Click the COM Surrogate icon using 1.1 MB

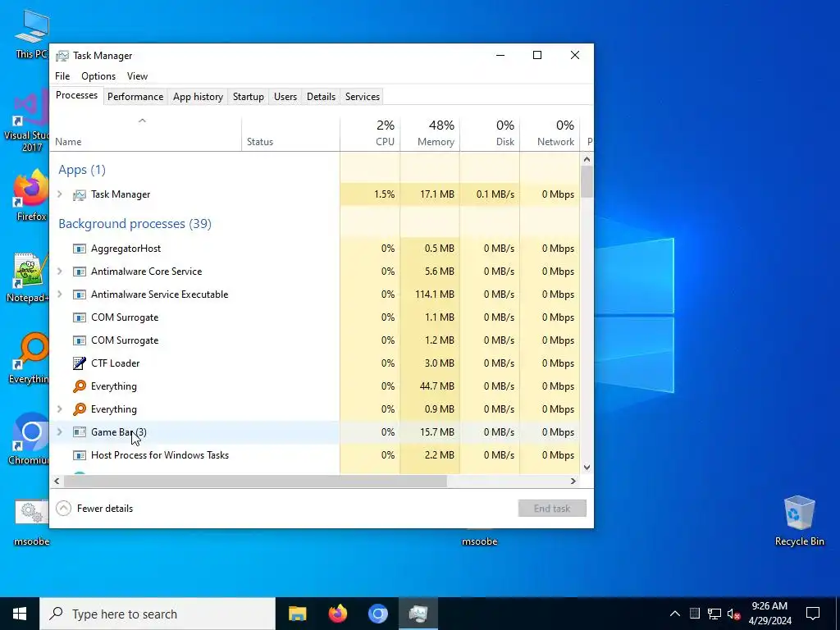tap(80, 317)
